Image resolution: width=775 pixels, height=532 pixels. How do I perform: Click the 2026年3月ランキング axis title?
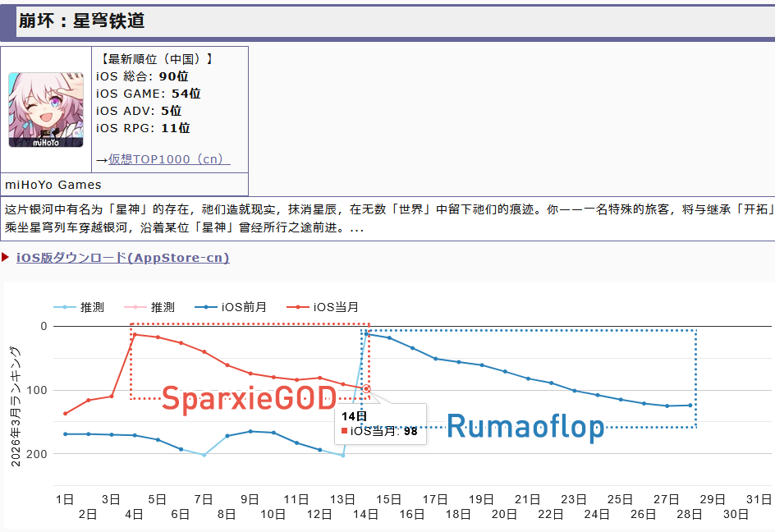pos(16,406)
